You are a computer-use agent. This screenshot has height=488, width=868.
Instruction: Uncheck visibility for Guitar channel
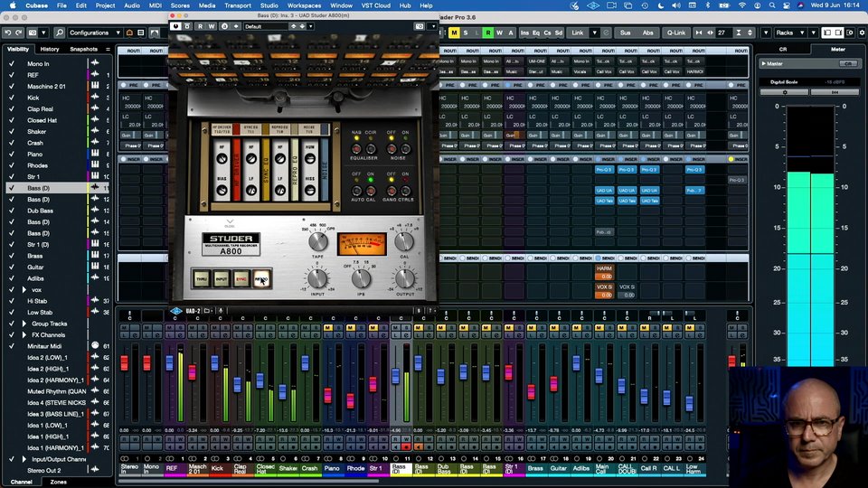point(12,267)
